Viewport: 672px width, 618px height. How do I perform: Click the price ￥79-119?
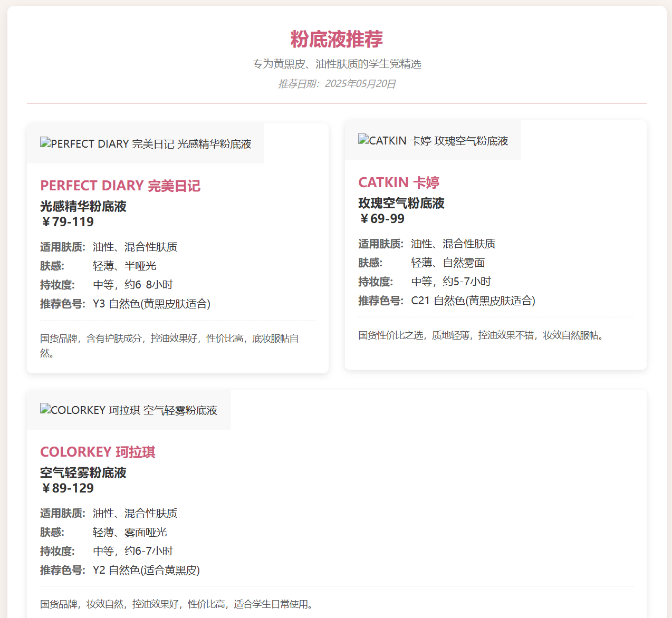point(67,222)
